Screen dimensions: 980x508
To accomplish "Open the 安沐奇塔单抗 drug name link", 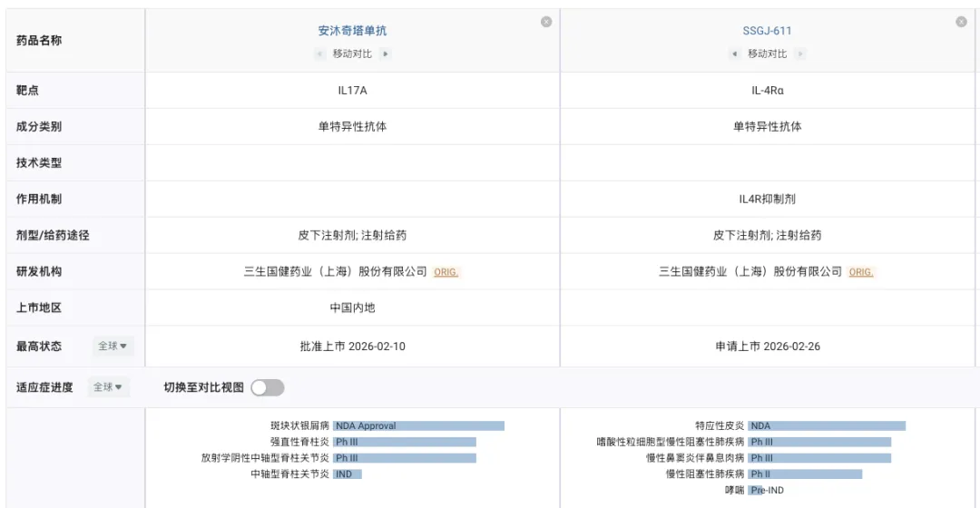I will click(352, 31).
